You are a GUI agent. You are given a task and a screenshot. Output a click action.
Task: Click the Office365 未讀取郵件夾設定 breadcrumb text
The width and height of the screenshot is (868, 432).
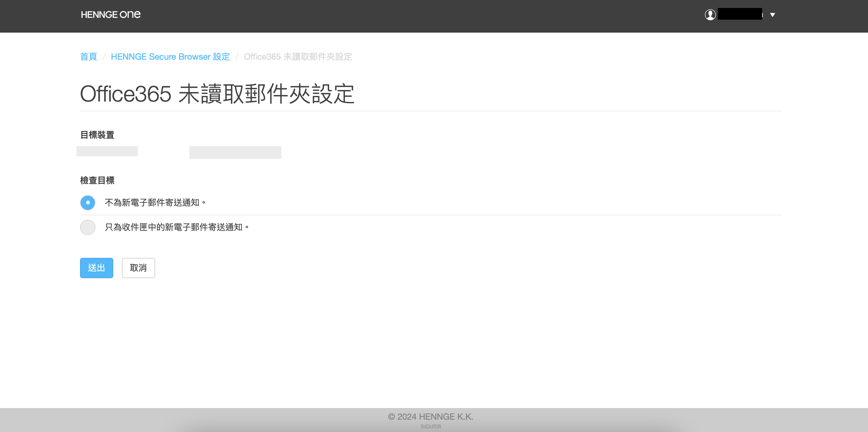click(298, 57)
